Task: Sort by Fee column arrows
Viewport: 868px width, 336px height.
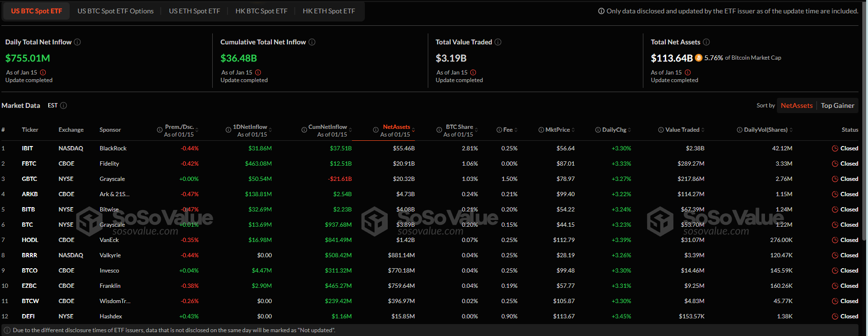Action: click(x=516, y=130)
